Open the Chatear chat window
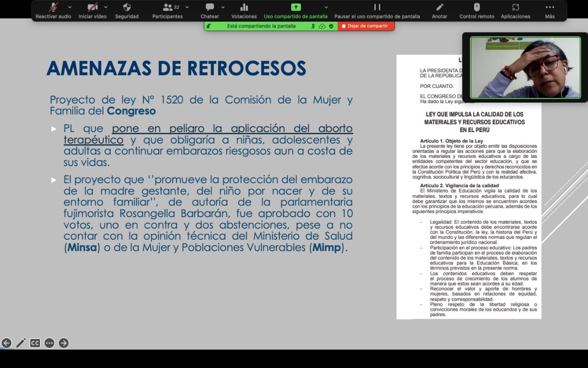This screenshot has width=588, height=368. [210, 11]
